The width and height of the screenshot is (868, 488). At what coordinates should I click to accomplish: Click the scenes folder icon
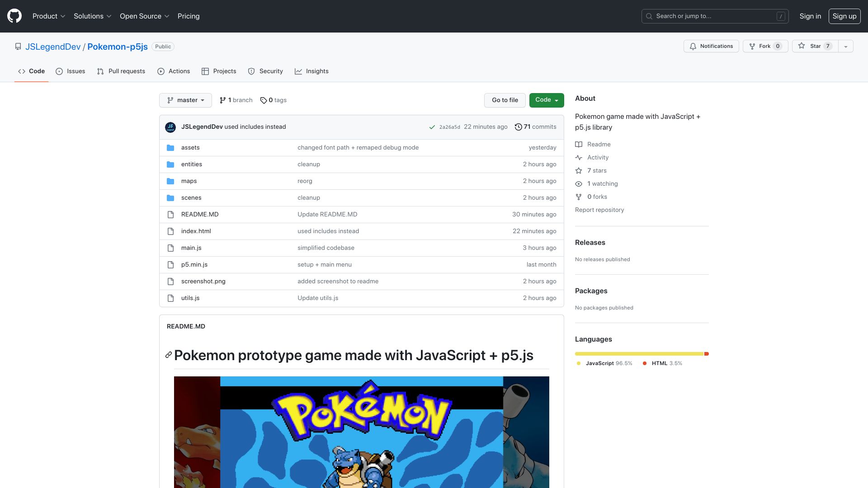(x=170, y=198)
